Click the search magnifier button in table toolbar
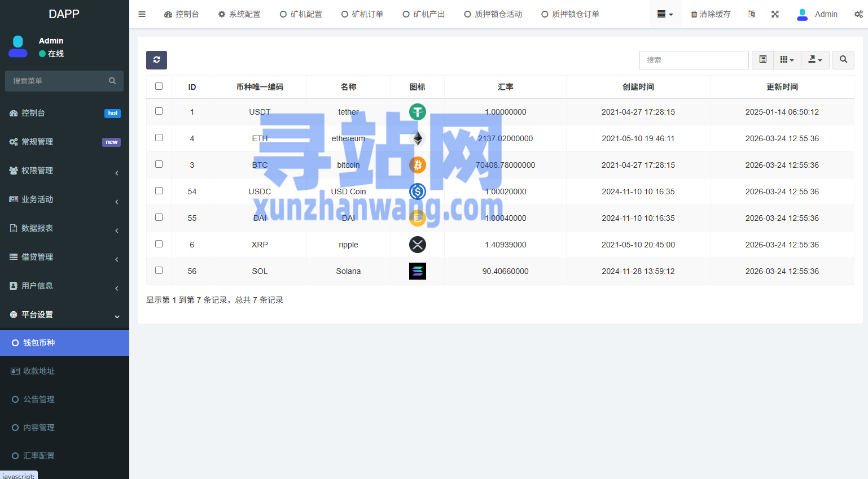The image size is (868, 479). point(843,60)
